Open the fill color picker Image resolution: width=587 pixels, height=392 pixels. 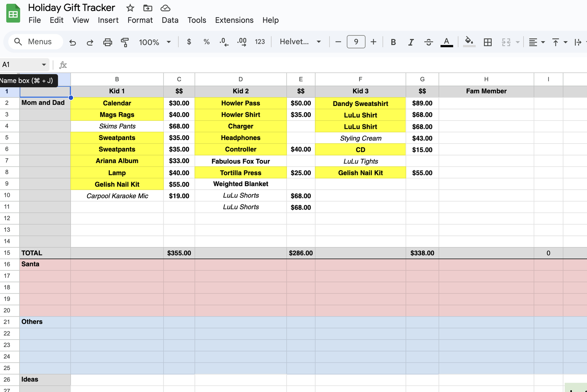coord(469,42)
